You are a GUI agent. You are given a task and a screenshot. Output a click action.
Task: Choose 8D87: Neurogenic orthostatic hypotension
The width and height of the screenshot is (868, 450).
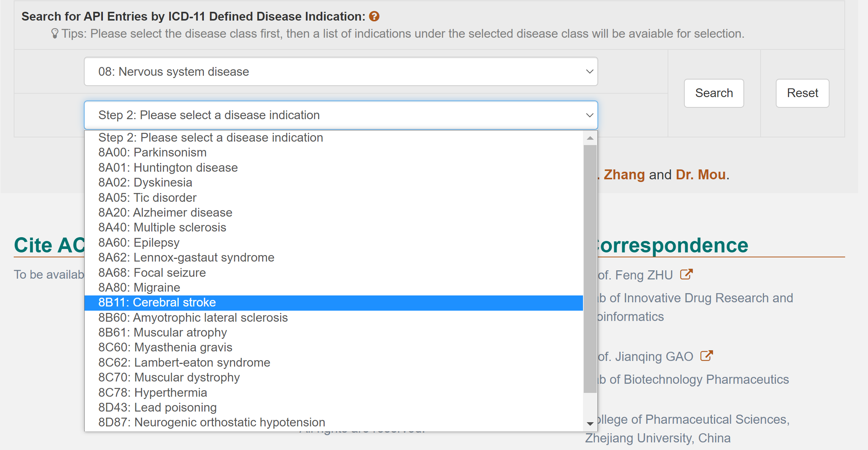coord(211,422)
